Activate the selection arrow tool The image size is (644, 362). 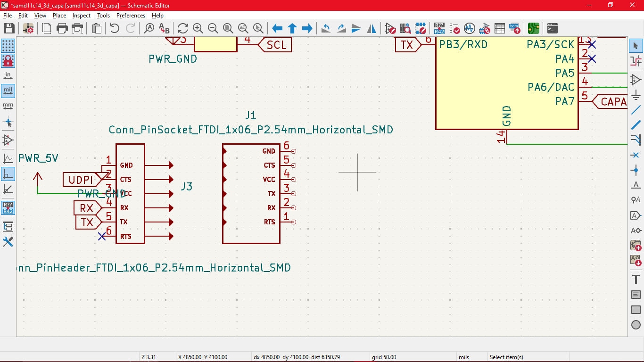point(636,46)
